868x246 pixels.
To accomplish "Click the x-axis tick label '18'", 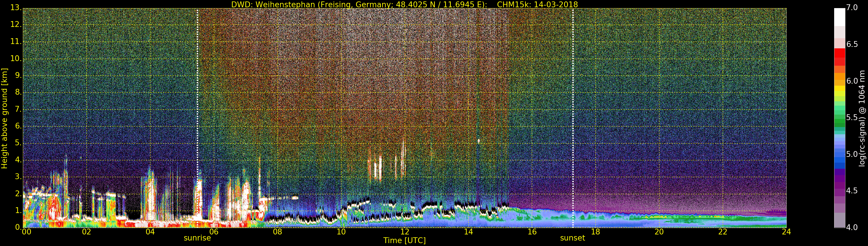I will pos(595,232).
